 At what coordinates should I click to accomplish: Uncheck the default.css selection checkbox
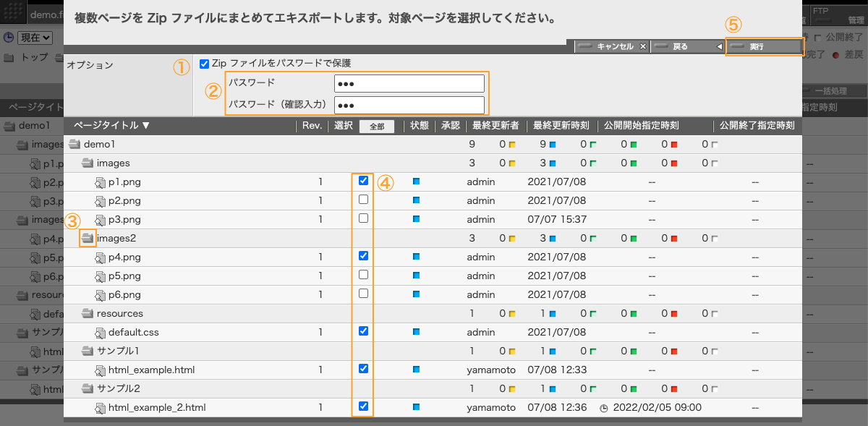363,331
